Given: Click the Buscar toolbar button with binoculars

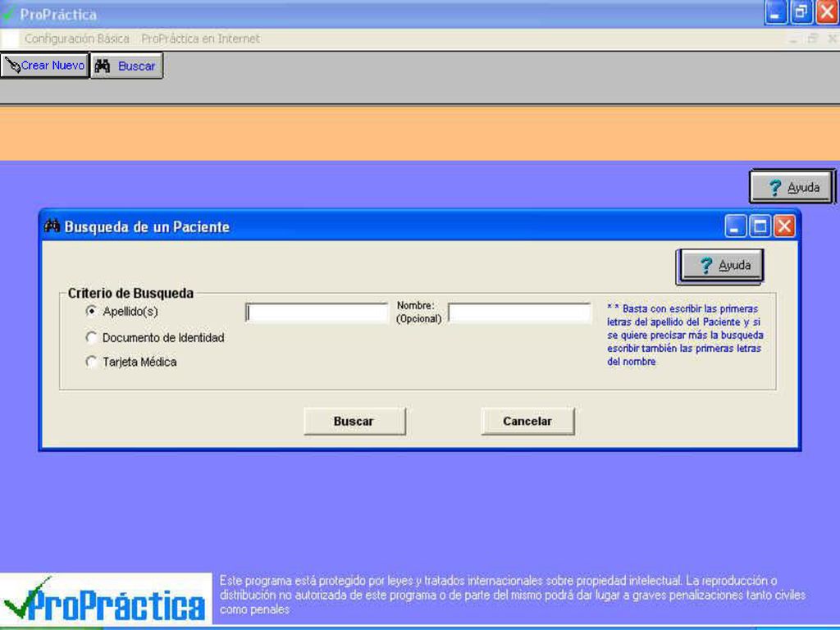Looking at the screenshot, I should pyautogui.click(x=126, y=66).
